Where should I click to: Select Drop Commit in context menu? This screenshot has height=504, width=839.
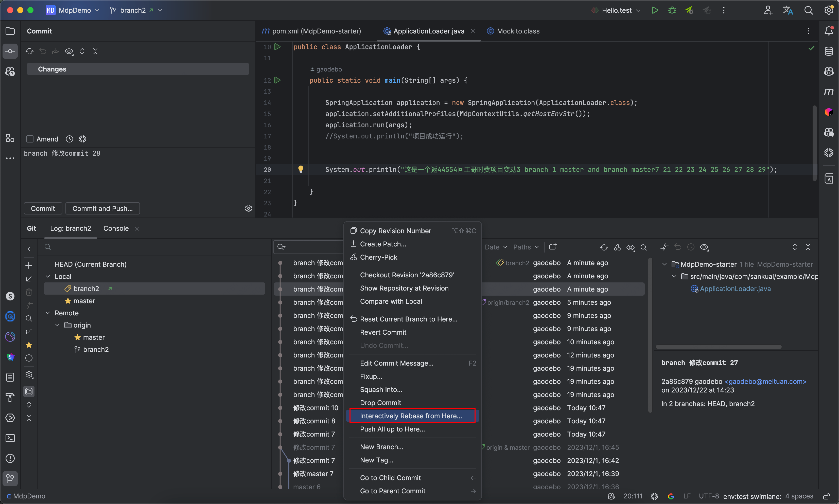tap(412, 403)
